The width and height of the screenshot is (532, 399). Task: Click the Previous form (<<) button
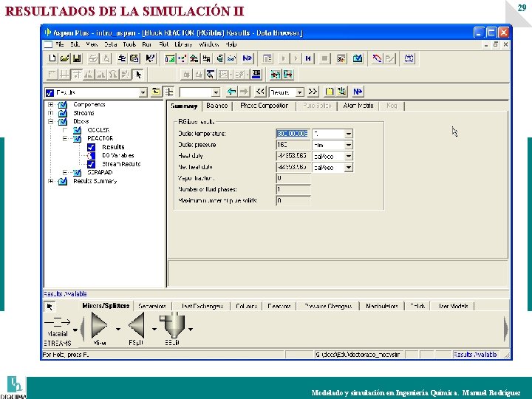tap(260, 92)
